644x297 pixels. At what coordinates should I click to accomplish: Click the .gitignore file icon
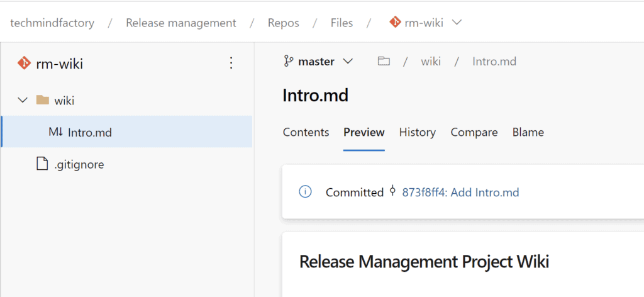42,164
